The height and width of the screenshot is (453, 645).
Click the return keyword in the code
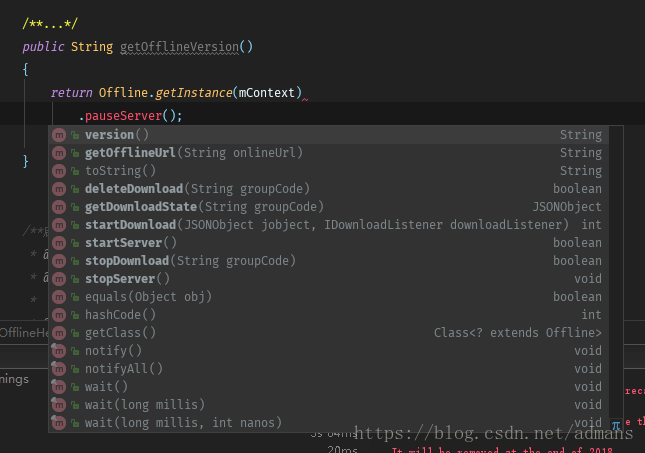(71, 93)
